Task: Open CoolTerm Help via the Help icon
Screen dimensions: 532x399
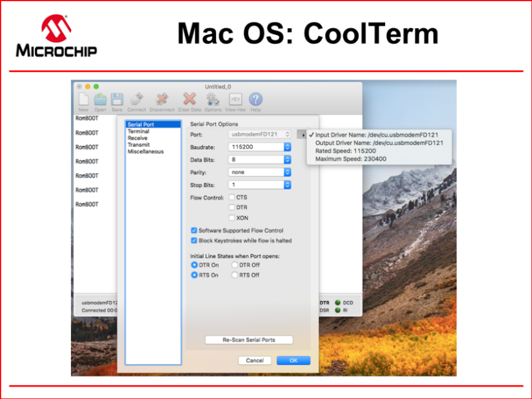Action: point(255,100)
